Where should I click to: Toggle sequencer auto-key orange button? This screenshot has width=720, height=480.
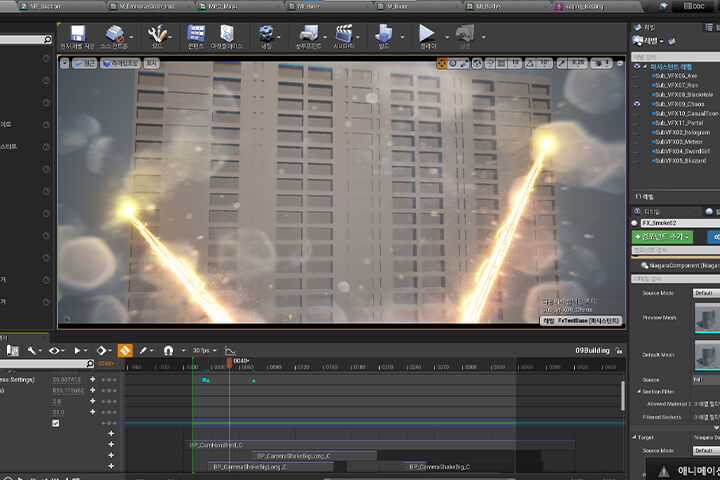(x=125, y=351)
